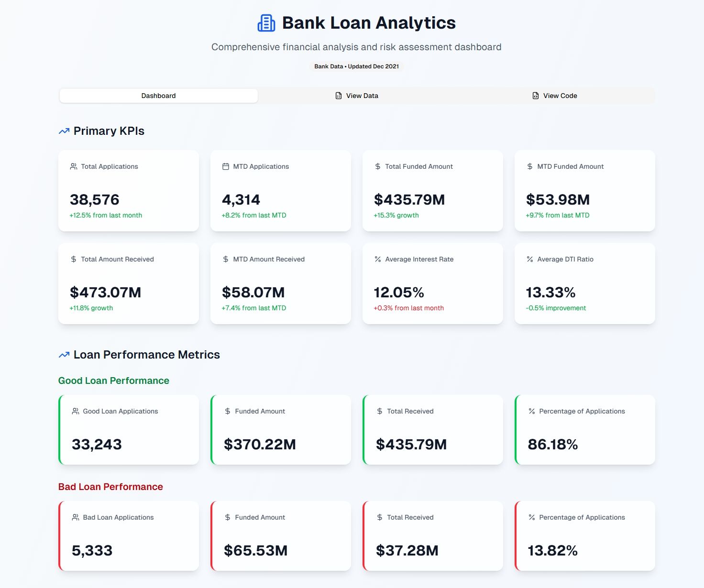
Task: Click the Bank Data Updated Dec 2021 badge
Action: click(x=356, y=66)
